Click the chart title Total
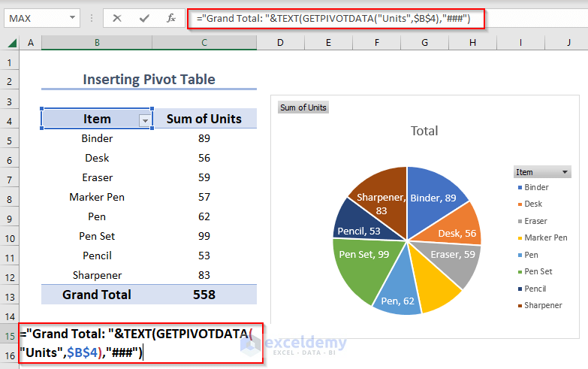This screenshot has height=369, width=588. coord(424,131)
